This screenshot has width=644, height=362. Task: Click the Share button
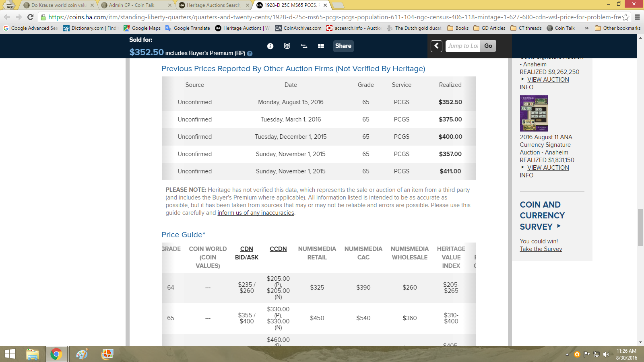point(343,46)
